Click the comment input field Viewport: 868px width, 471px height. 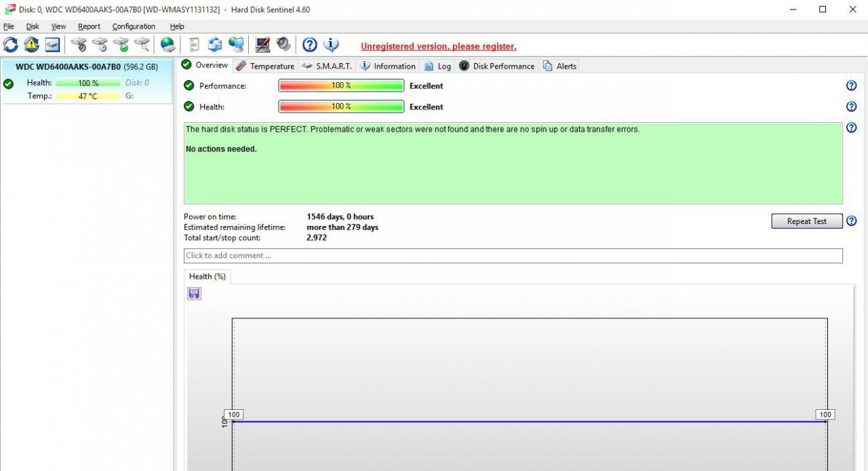tap(513, 256)
